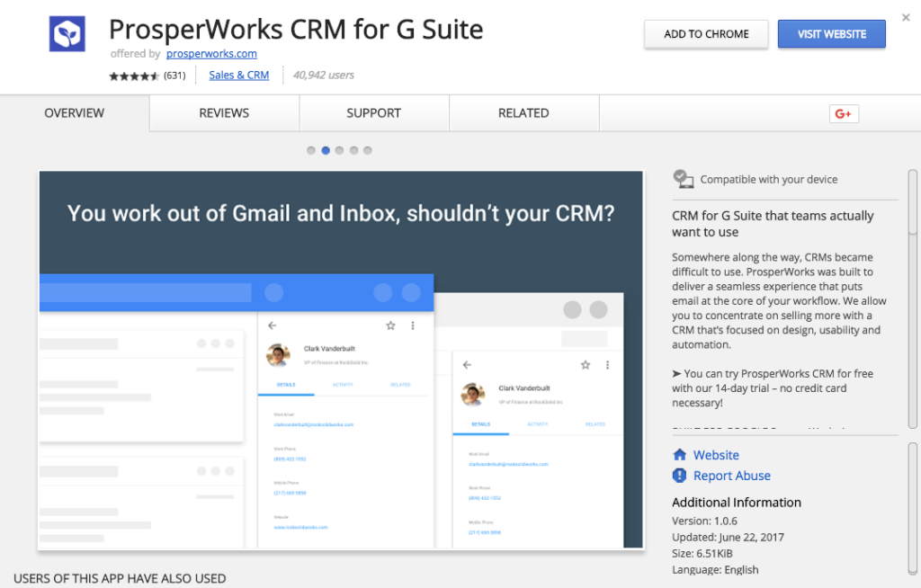Screen dimensions: 921x588
Task: Click Add to Chrome button
Action: tap(706, 34)
